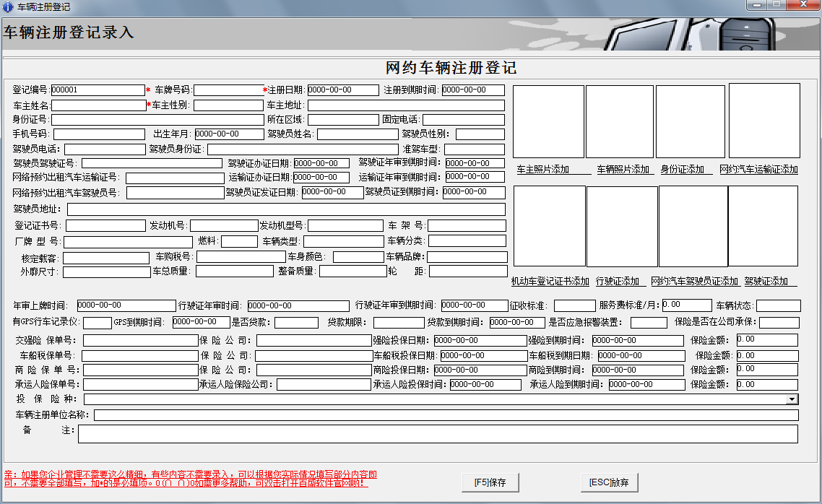Select the 车主照片 photo box
Image resolution: width=822 pixels, height=504 pixels.
(548, 121)
